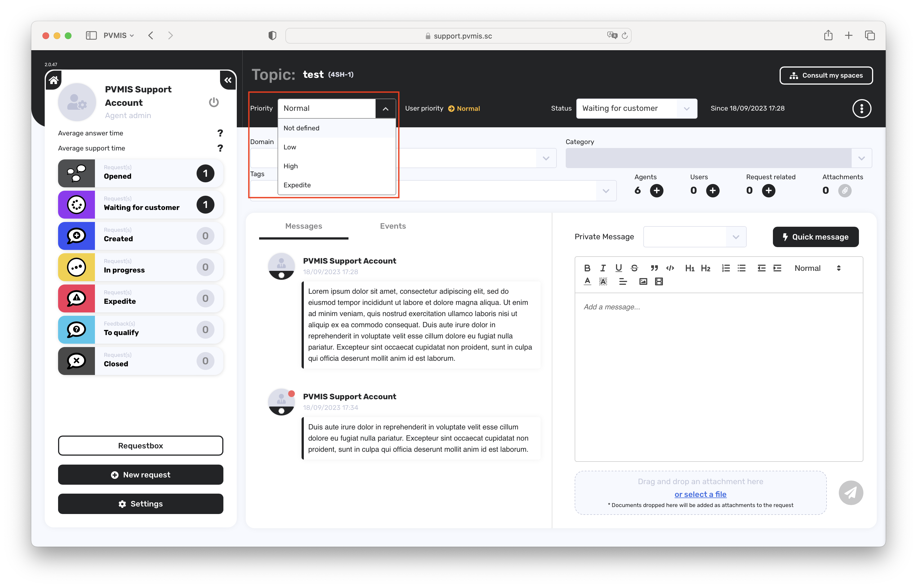This screenshot has height=588, width=917.
Task: Expand the Category dropdown
Action: [861, 158]
